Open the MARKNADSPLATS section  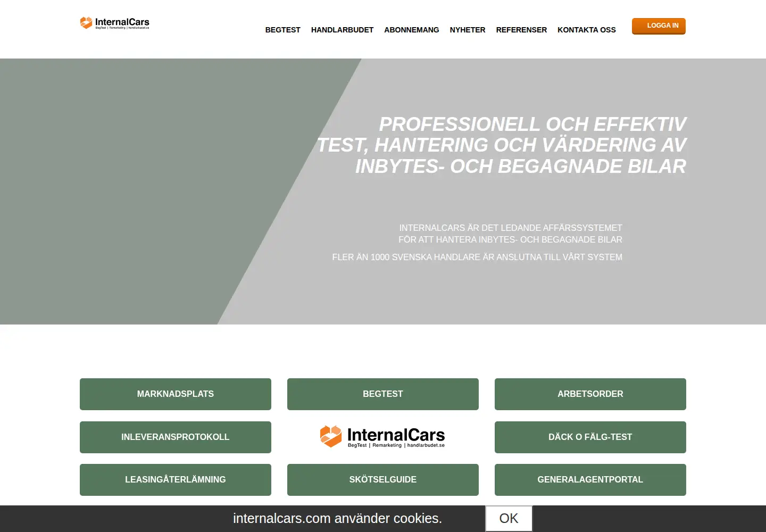pyautogui.click(x=176, y=394)
